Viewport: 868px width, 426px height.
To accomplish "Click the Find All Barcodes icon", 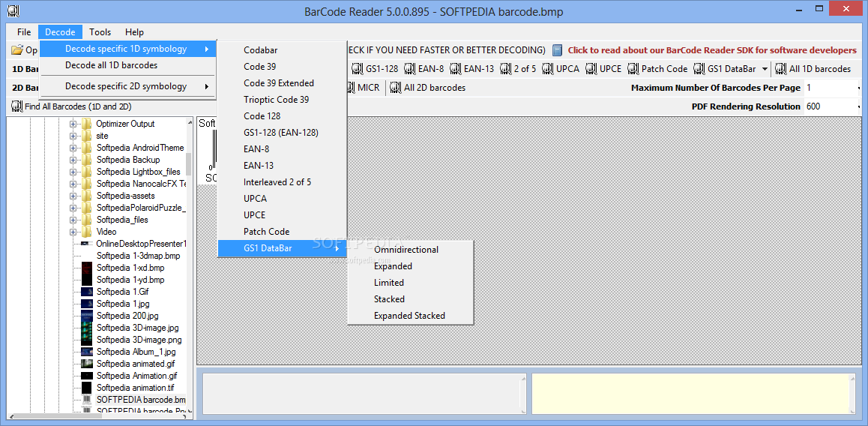I will 16,106.
